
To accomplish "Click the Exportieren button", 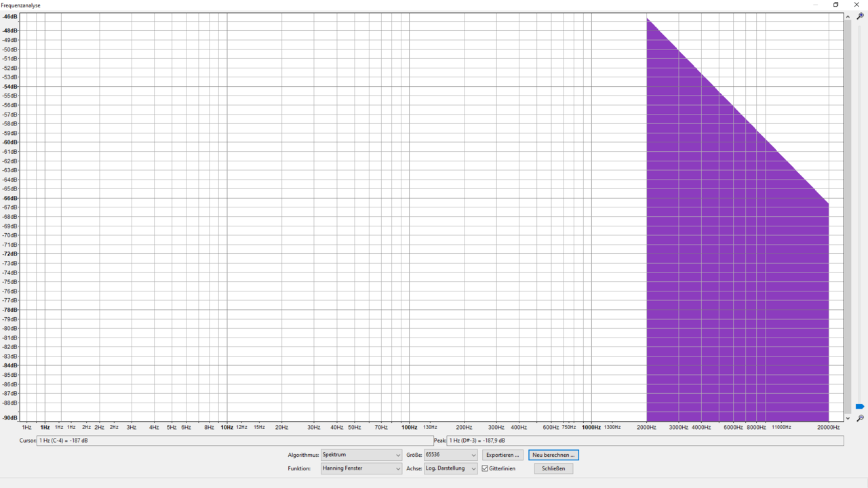I will coord(502,455).
